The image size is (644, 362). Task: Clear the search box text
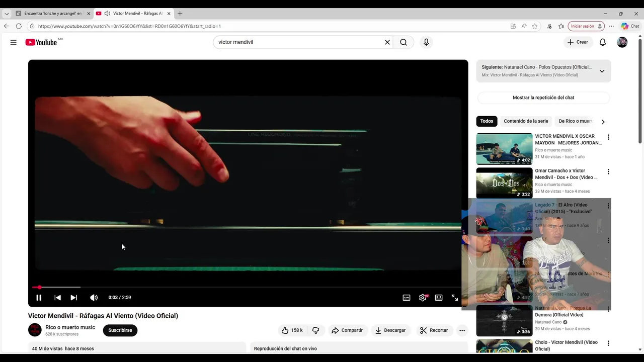pos(387,42)
